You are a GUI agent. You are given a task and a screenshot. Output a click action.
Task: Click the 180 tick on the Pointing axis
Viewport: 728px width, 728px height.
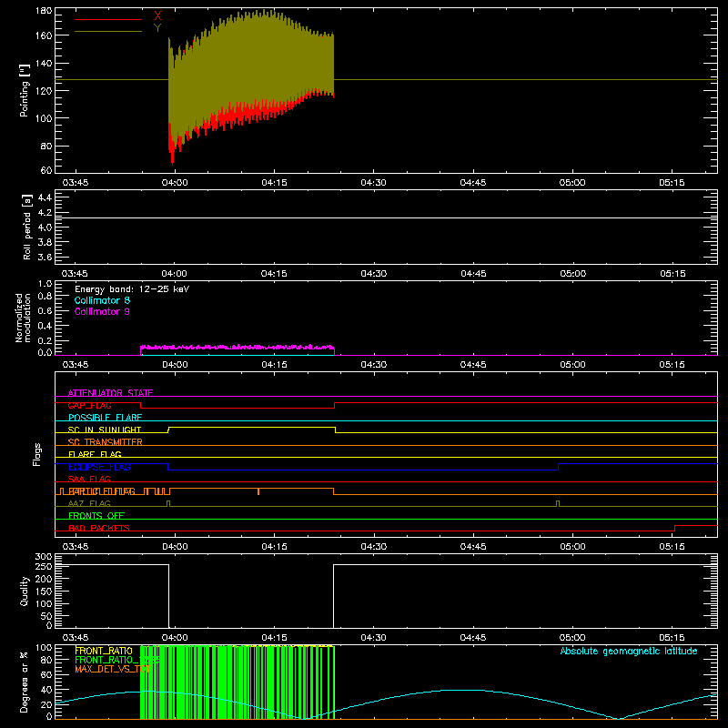tap(44, 11)
